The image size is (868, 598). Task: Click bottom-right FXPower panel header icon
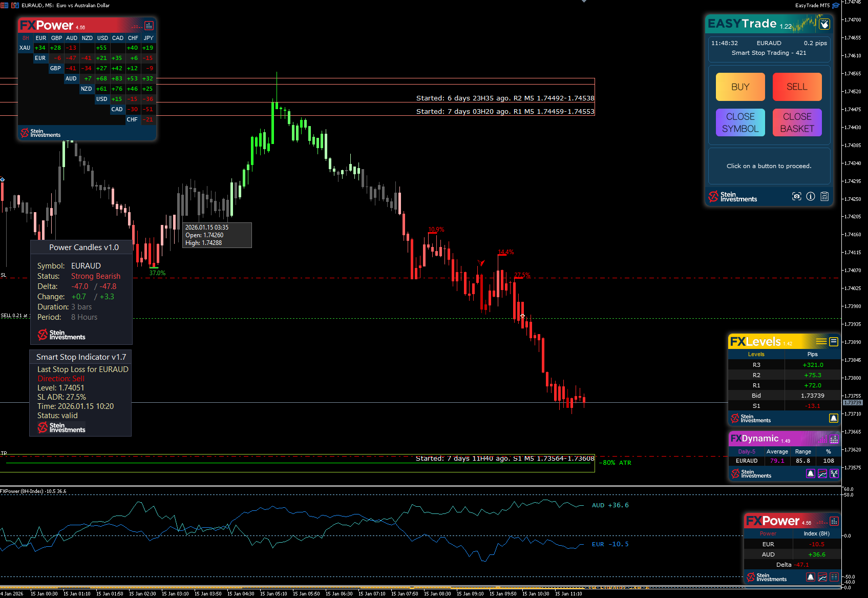[834, 521]
